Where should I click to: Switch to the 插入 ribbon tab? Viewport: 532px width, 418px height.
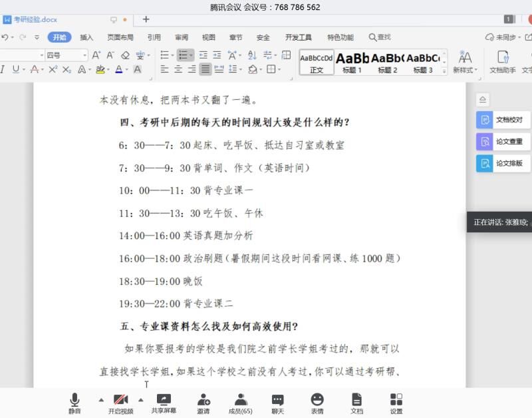pyautogui.click(x=86, y=37)
